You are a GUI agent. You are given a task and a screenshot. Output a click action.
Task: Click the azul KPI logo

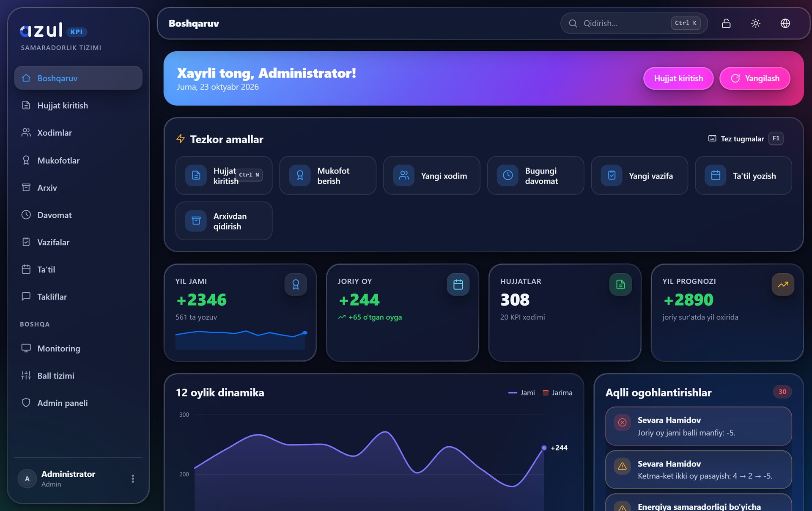pyautogui.click(x=53, y=30)
